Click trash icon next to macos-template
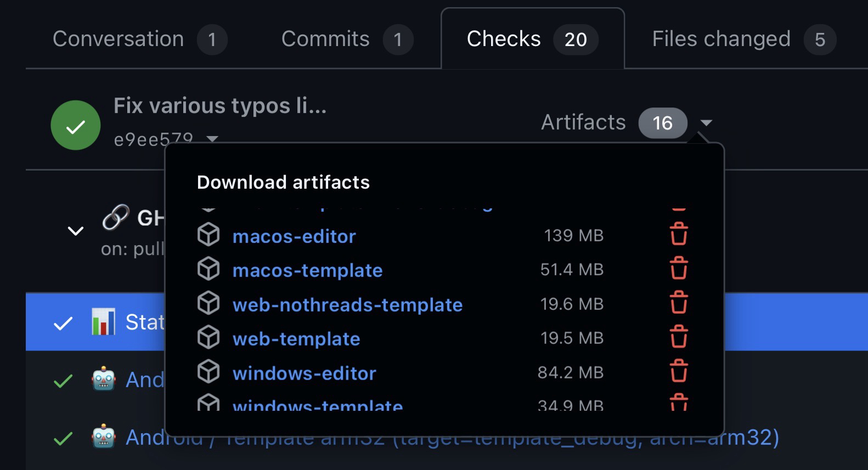 (x=678, y=269)
